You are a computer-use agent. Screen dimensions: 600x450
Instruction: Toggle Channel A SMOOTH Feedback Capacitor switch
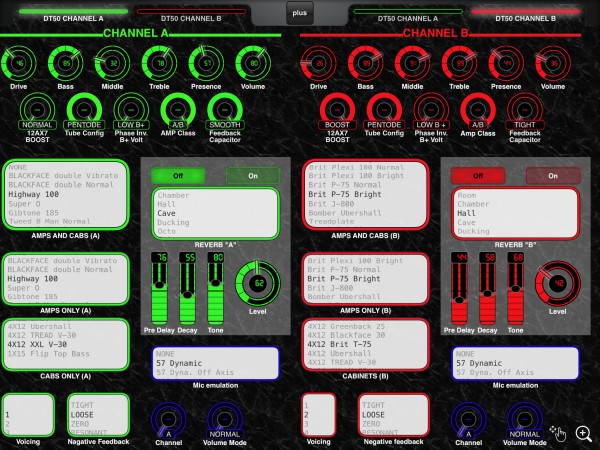225,112
